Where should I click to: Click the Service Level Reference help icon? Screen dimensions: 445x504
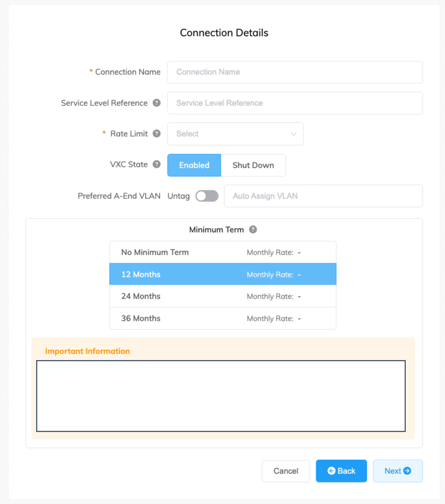(156, 103)
